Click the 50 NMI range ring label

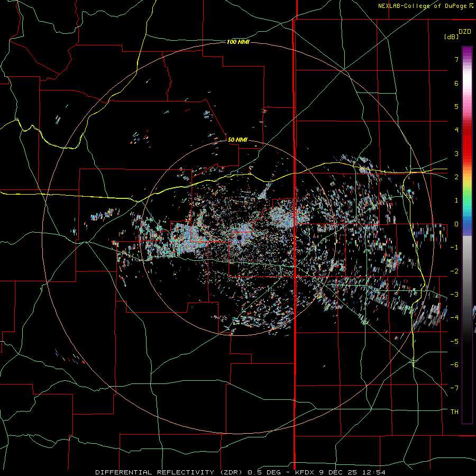237,140
